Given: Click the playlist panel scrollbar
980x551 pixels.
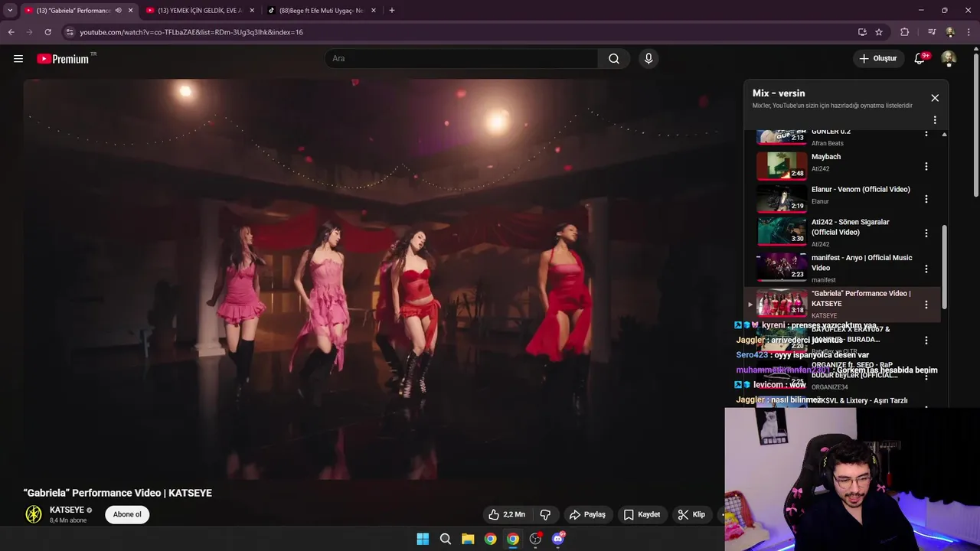Looking at the screenshot, I should tap(944, 266).
